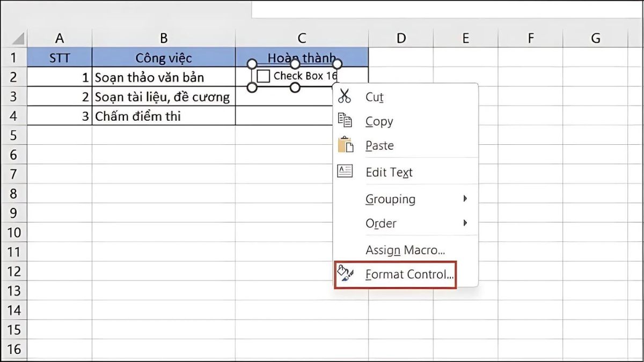Select column E header
This screenshot has height=362, width=644.
[465, 38]
